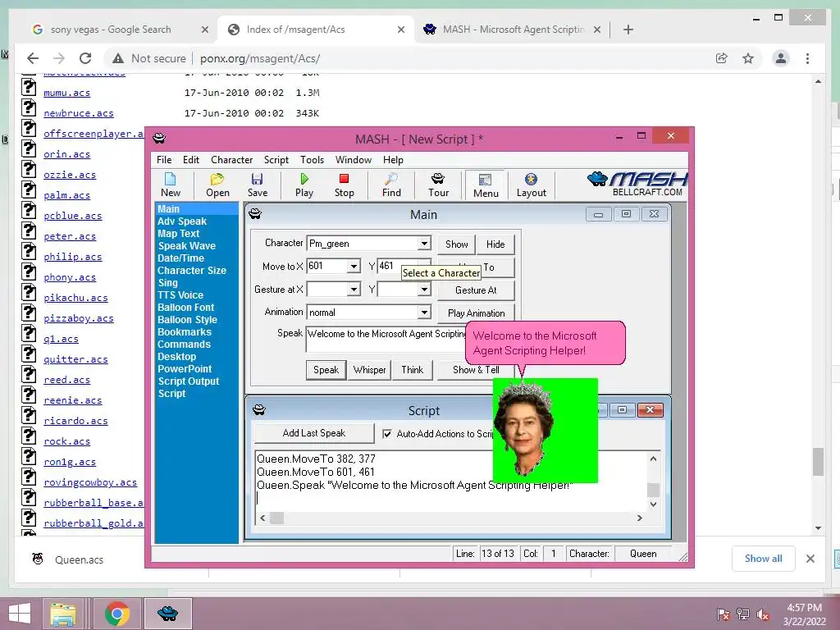The width and height of the screenshot is (840, 630).
Task: Open the pikachu.acs link
Action: click(x=75, y=298)
